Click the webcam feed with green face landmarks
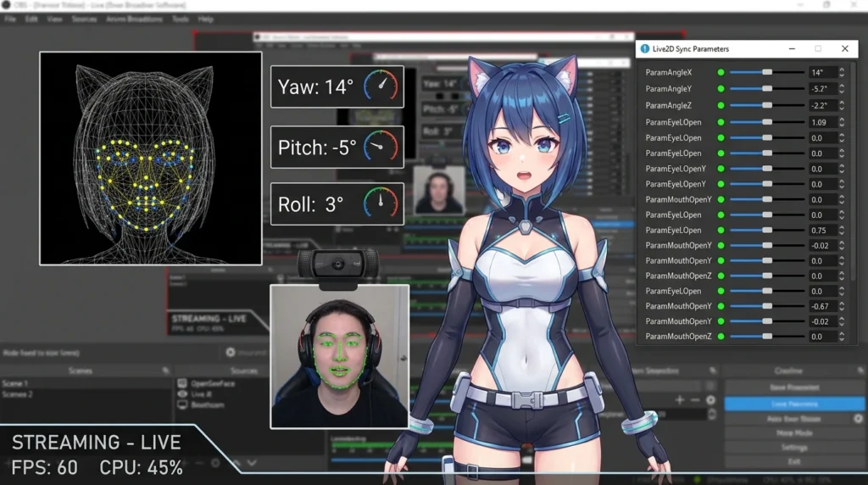Viewport: 868px width, 485px height. tap(339, 357)
